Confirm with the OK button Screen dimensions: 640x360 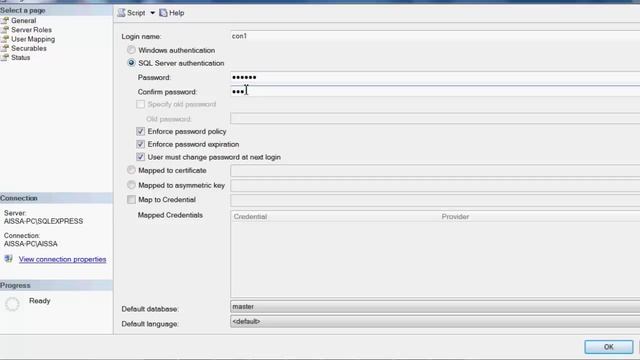pos(609,347)
